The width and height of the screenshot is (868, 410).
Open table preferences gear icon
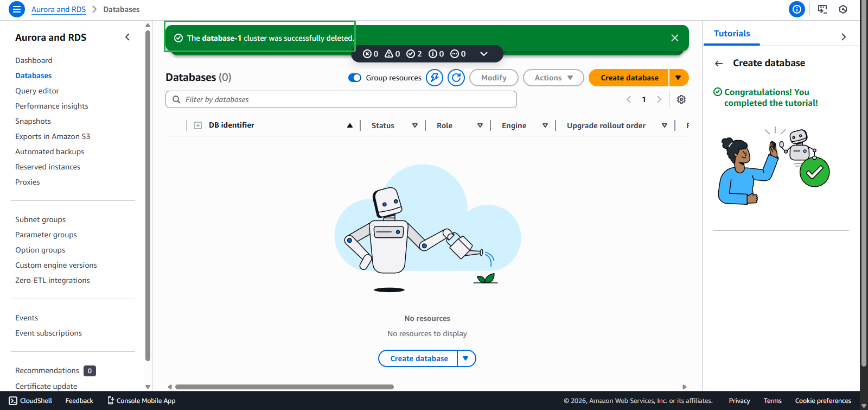681,99
